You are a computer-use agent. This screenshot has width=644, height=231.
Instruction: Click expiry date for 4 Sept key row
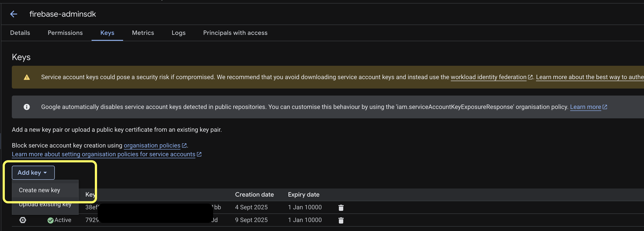pos(305,207)
